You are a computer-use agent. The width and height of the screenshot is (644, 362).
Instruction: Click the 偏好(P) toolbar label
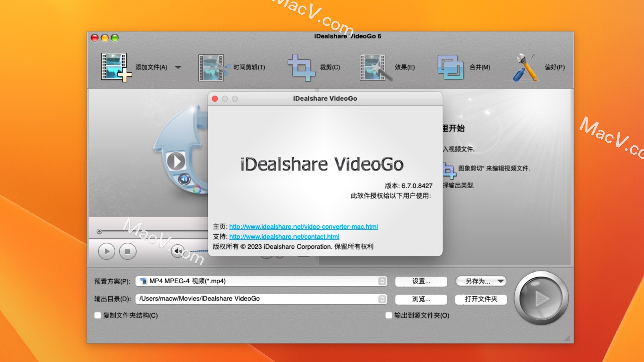554,67
